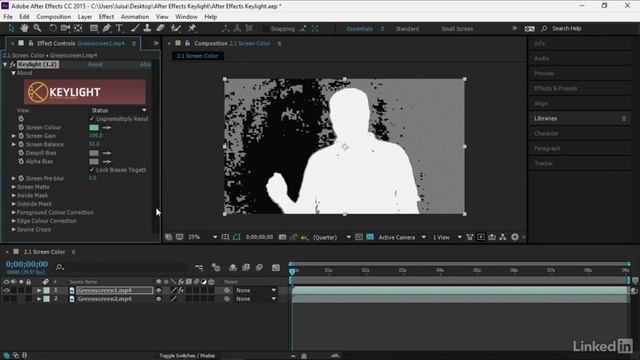Toggle the Unpremultiply Result checkbox
Screen dimensions: 640x360
pos(91,119)
